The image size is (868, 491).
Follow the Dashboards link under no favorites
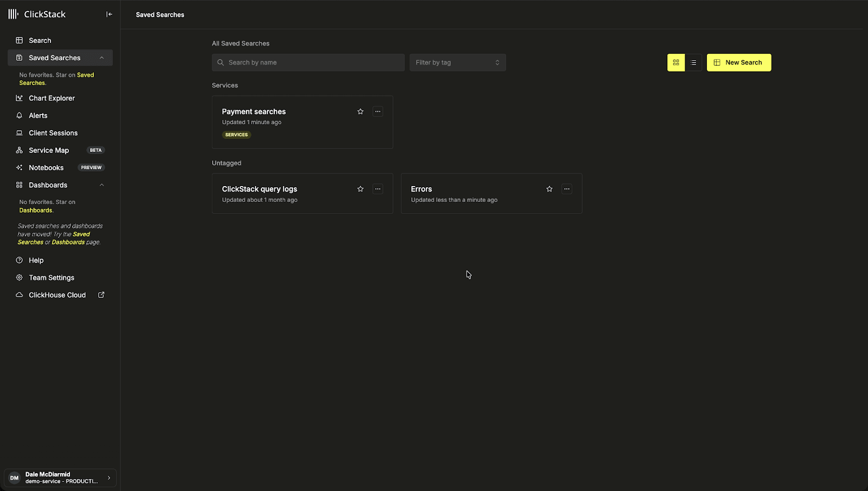pyautogui.click(x=36, y=211)
